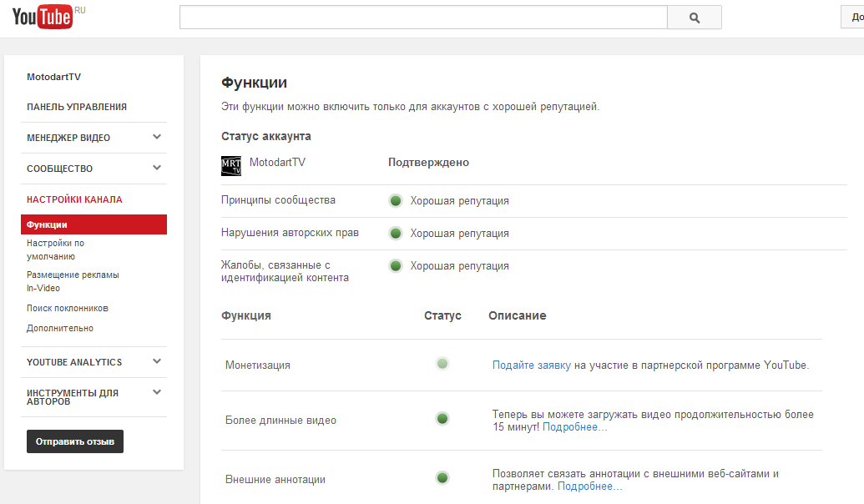The width and height of the screenshot is (864, 504).
Task: Focus the YouTube search field
Action: coord(423,18)
